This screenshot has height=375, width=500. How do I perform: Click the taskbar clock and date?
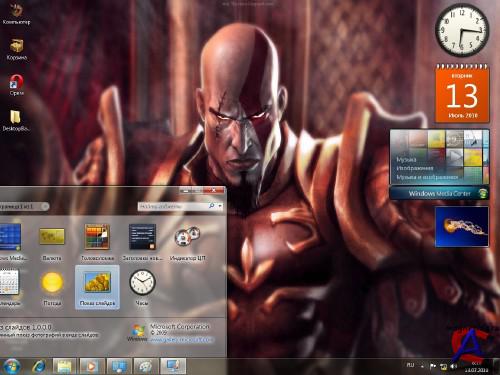point(477,367)
